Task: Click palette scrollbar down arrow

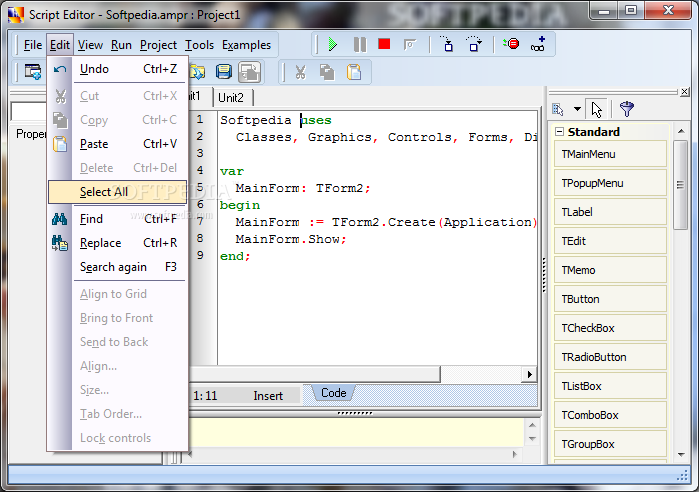Action: (x=681, y=455)
